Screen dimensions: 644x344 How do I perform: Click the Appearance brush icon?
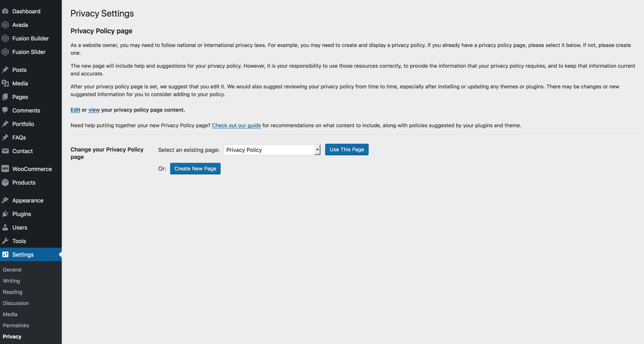pos(6,200)
